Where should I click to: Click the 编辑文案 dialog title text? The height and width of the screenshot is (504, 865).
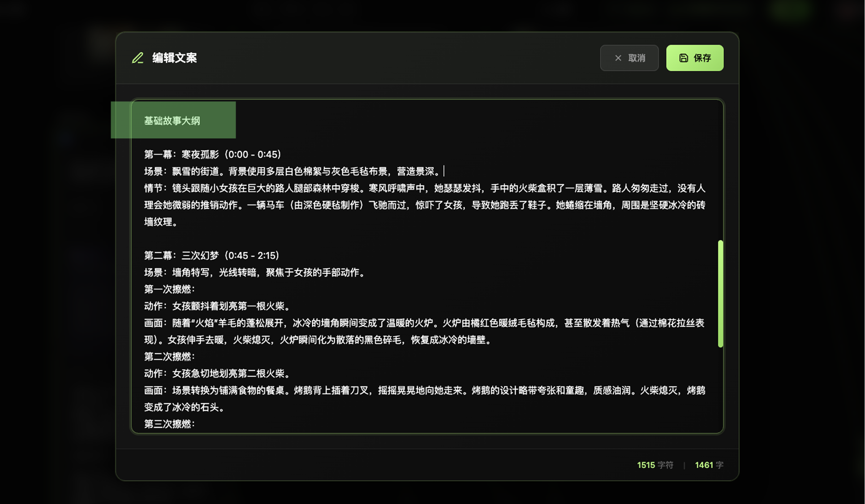(x=174, y=58)
